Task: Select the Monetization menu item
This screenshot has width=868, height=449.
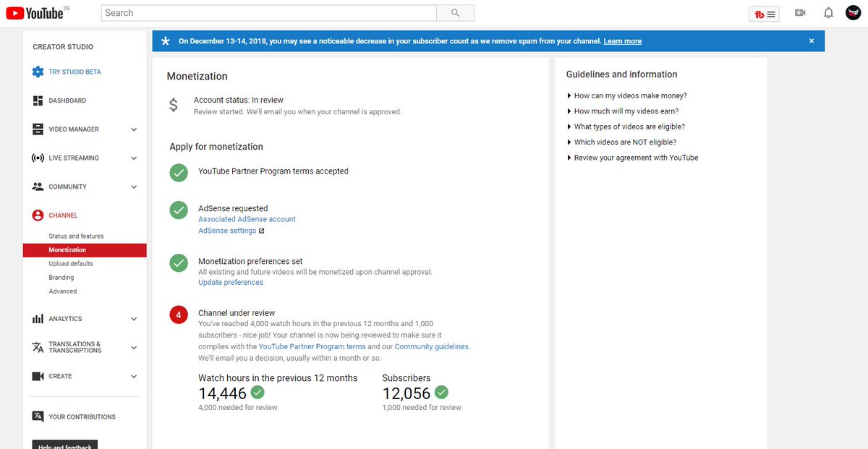Action: pos(85,250)
